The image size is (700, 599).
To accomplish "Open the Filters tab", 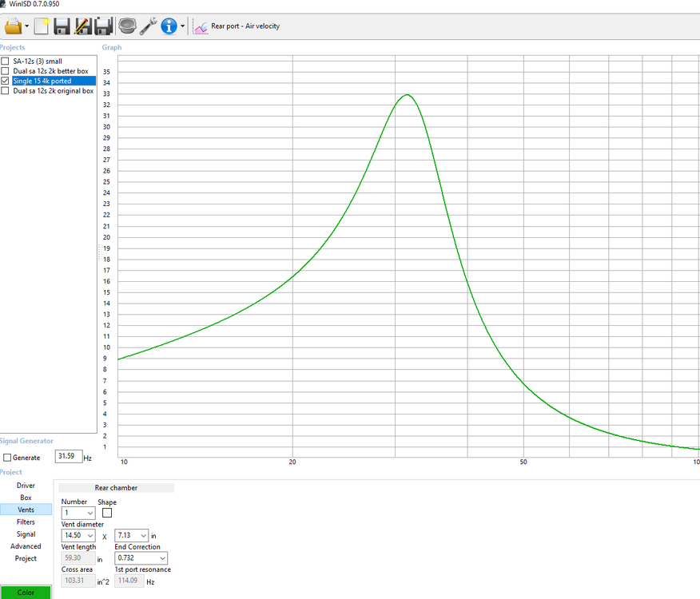I will tap(26, 522).
